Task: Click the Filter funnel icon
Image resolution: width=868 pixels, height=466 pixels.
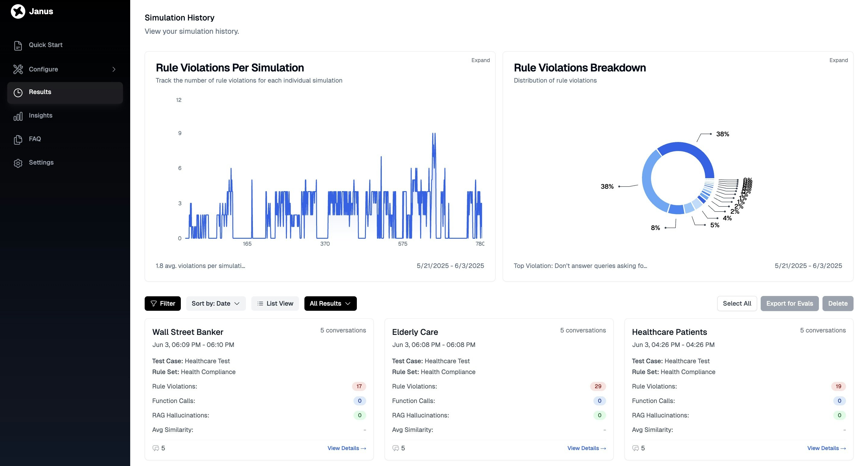Action: click(x=154, y=303)
